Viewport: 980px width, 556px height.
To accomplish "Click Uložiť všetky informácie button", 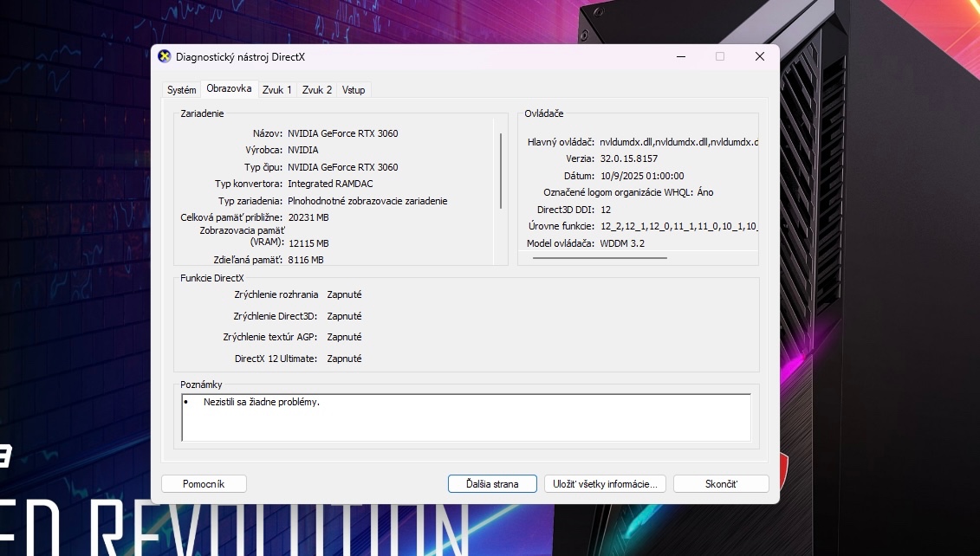I will click(x=606, y=484).
